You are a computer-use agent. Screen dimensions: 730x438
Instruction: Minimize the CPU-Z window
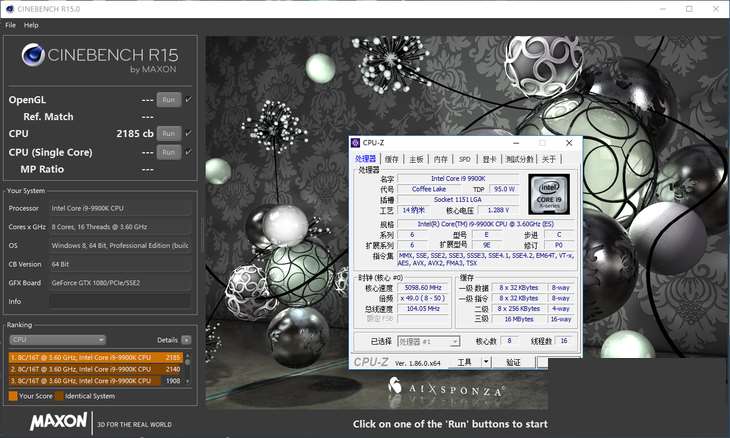[x=516, y=143]
